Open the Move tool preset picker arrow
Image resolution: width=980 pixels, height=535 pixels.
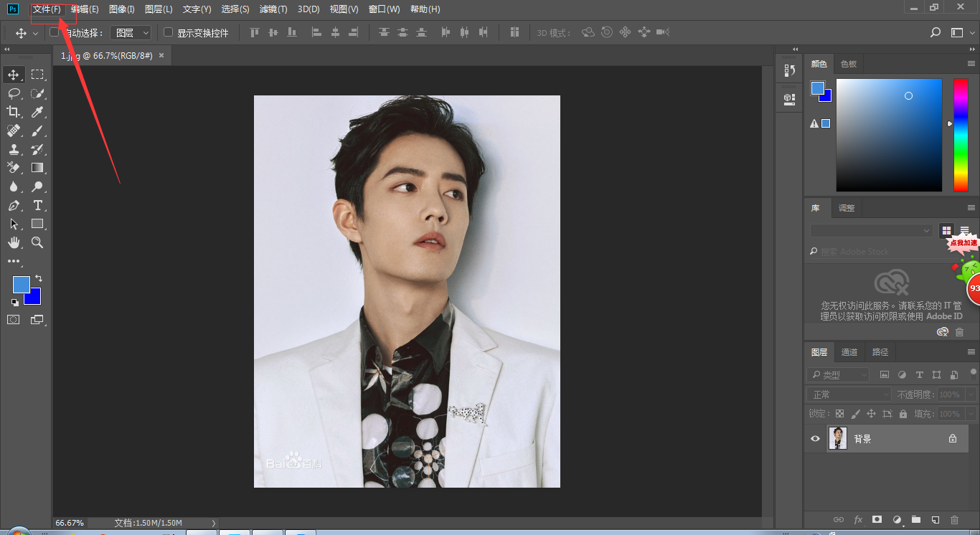tap(35, 33)
